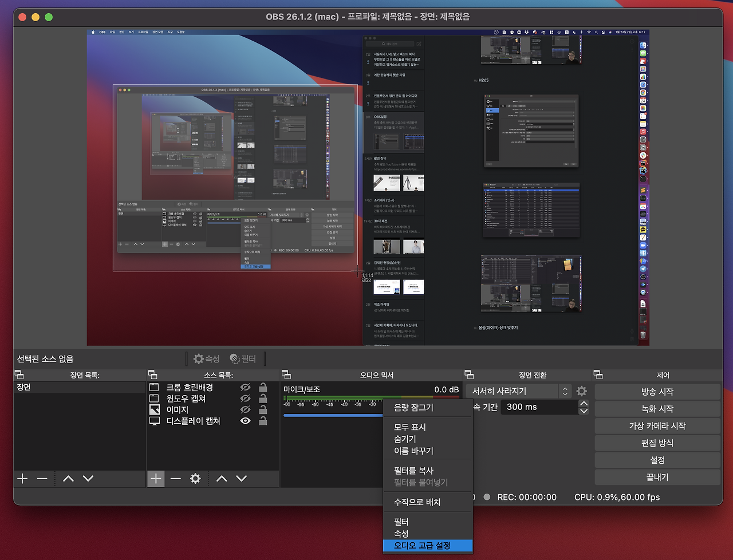The width and height of the screenshot is (733, 560).
Task: Decrease transition duration with the down arrow
Action: pyautogui.click(x=584, y=411)
